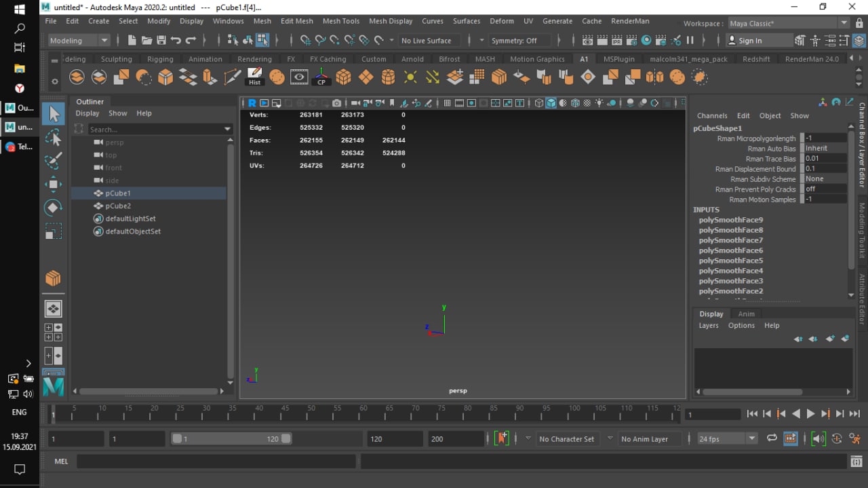Open the Rman Prevent Poly Cracks off field
868x488 pixels.
point(825,189)
